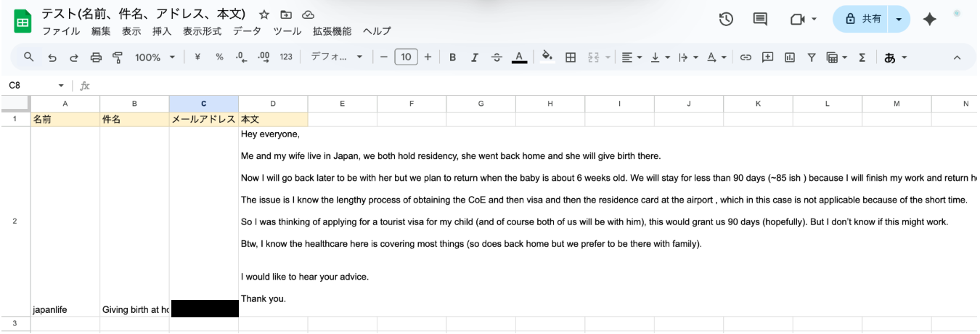This screenshot has width=980, height=334.
Task: Format cell as percent
Action: [x=219, y=57]
